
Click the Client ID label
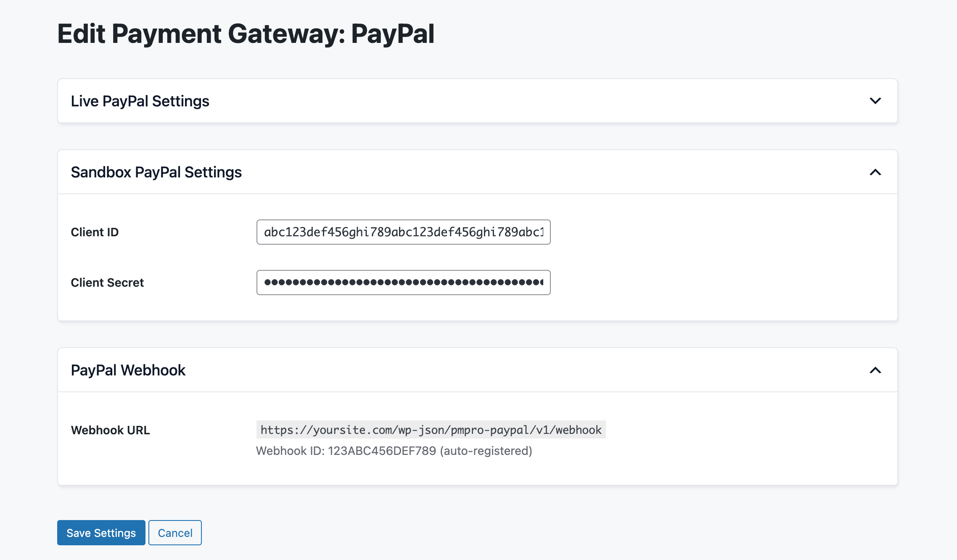(95, 232)
